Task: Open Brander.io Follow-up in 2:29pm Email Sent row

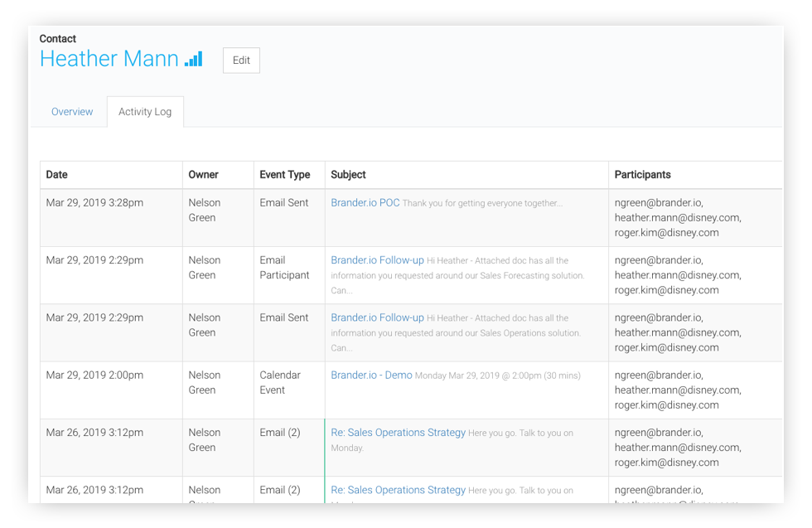Action: (377, 317)
